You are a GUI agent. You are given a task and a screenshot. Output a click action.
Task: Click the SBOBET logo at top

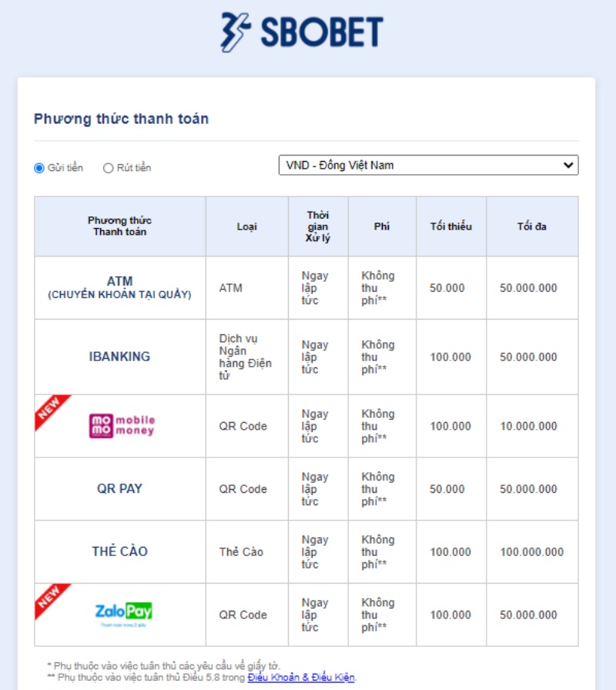click(x=302, y=32)
